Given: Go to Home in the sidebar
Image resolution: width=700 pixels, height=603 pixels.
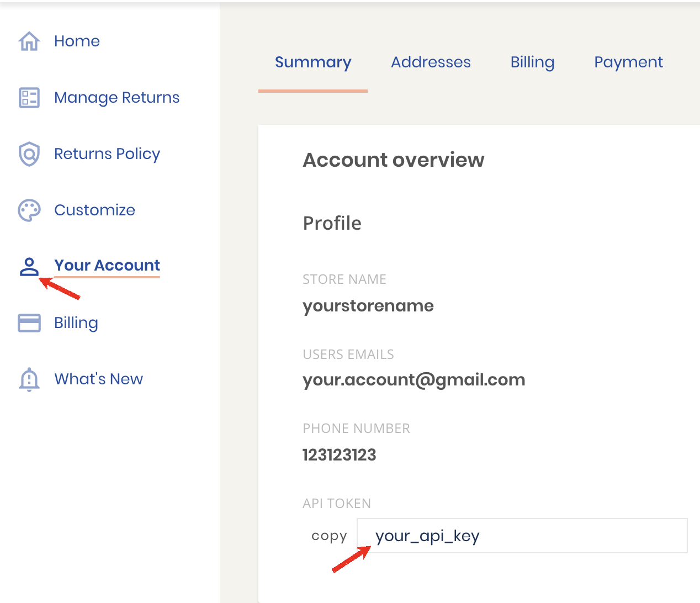Looking at the screenshot, I should tap(77, 41).
